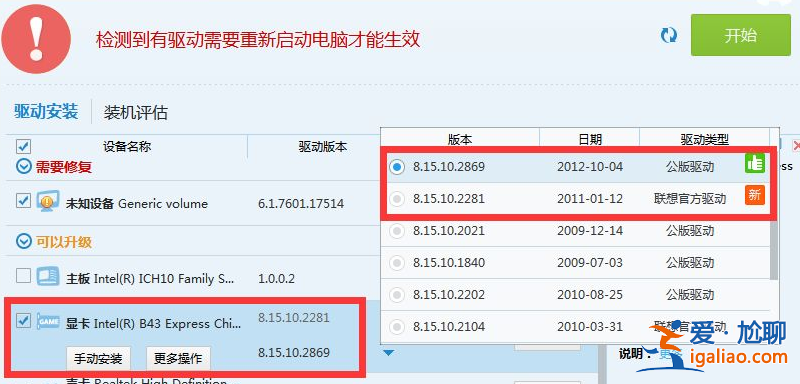Click the version text 1.0.0.2
This screenshot has height=384, width=800.
pos(276,279)
